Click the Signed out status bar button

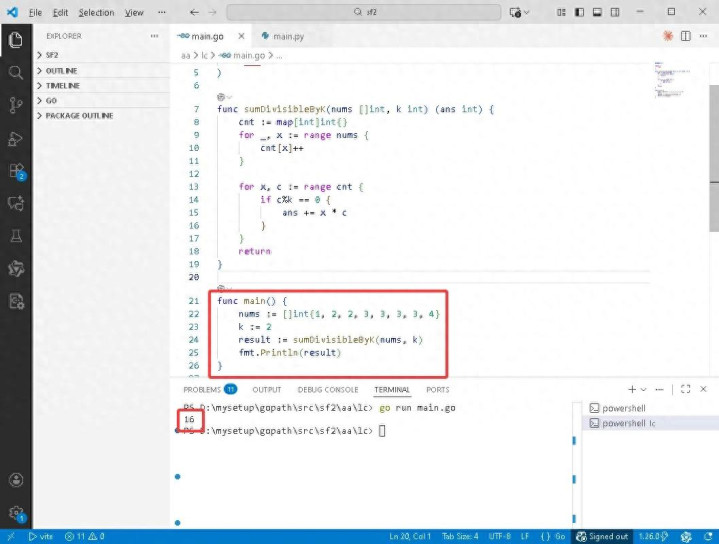[x=603, y=537]
